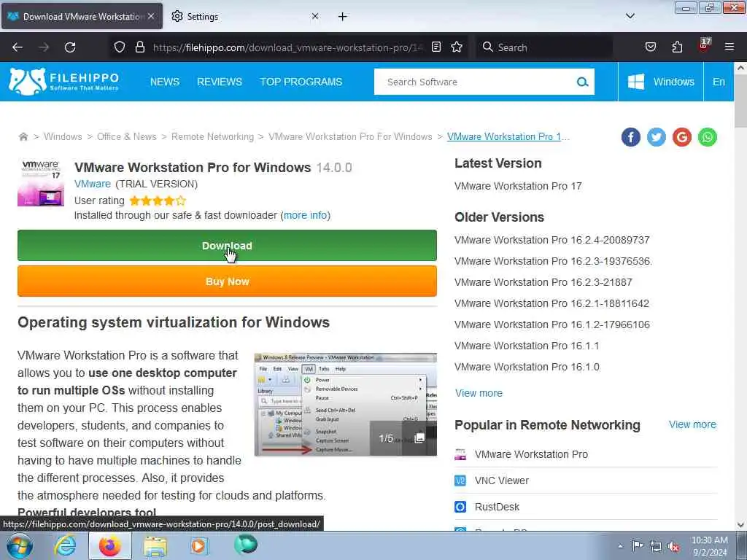Viewport: 747px width, 560px height.
Task: Open the more info link
Action: pos(306,215)
